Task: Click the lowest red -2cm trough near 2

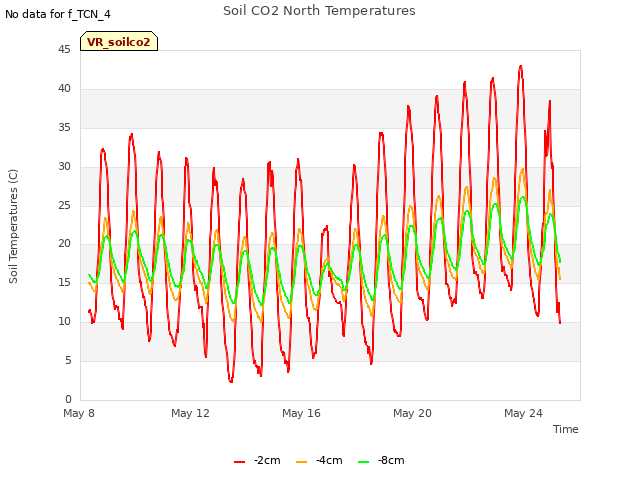Action: coord(231,382)
